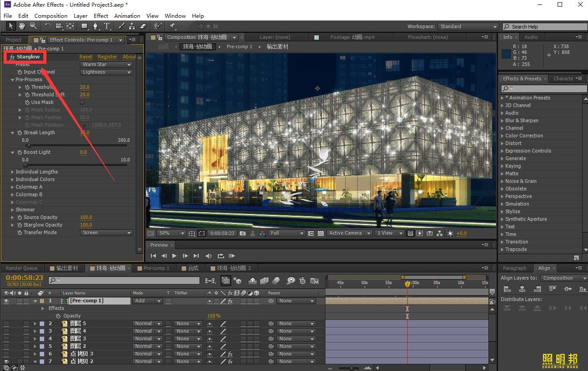The image size is (588, 371).
Task: Expand the Blur & Sharpen effects category
Action: (503, 121)
